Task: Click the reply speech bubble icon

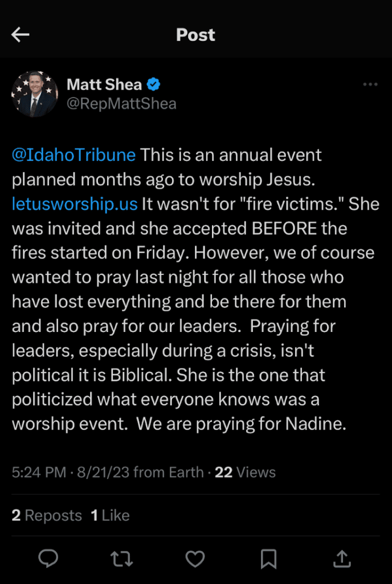Action: [x=48, y=559]
